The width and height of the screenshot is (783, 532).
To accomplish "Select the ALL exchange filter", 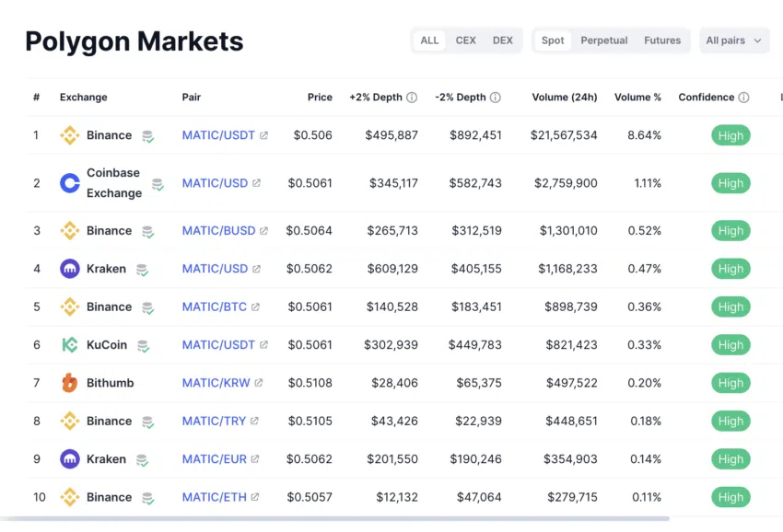I will point(429,40).
